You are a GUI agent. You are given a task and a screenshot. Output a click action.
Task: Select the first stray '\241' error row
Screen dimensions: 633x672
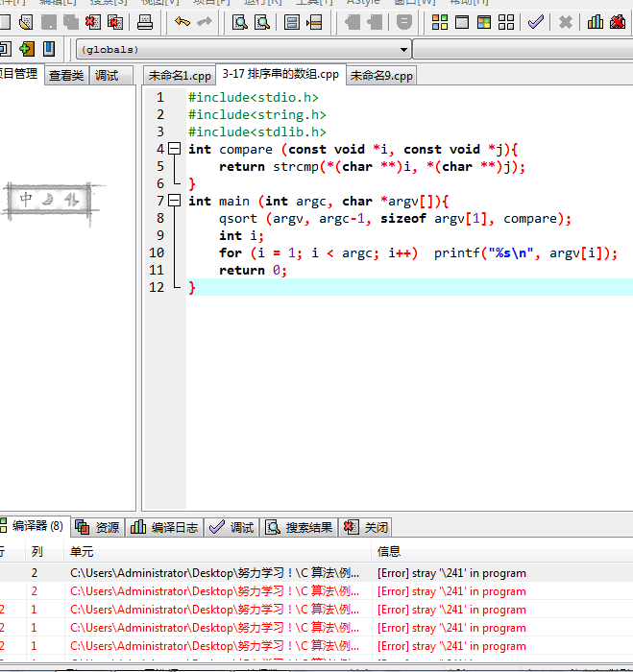coord(451,573)
